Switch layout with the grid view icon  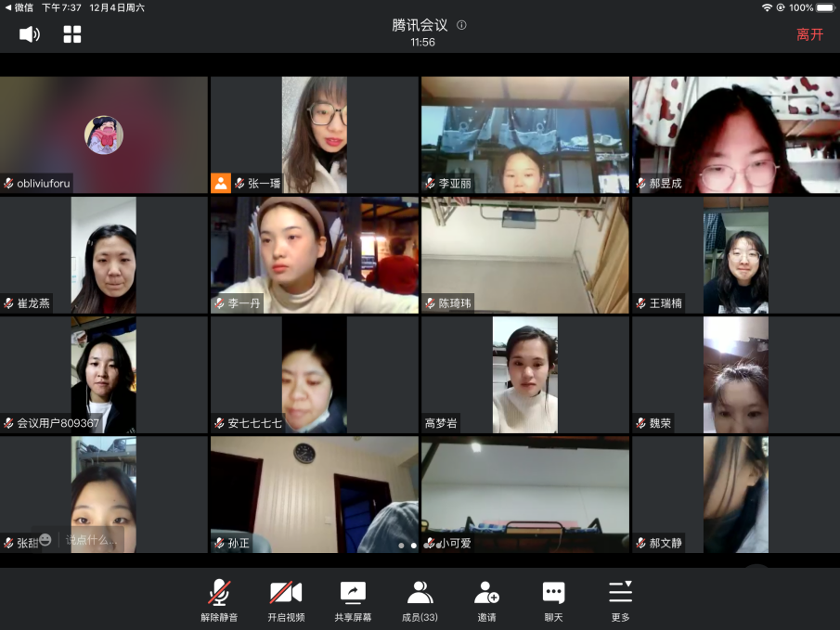pyautogui.click(x=72, y=34)
